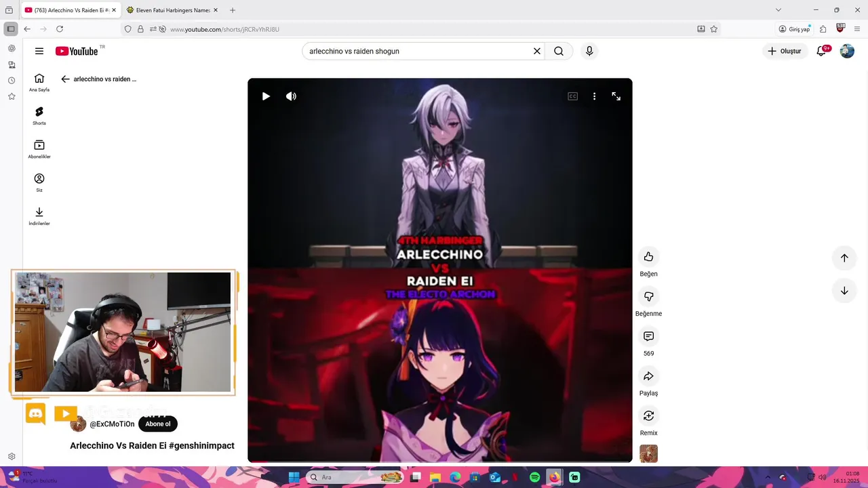
Task: Open İndirilenler in the sidebar
Action: click(x=39, y=216)
